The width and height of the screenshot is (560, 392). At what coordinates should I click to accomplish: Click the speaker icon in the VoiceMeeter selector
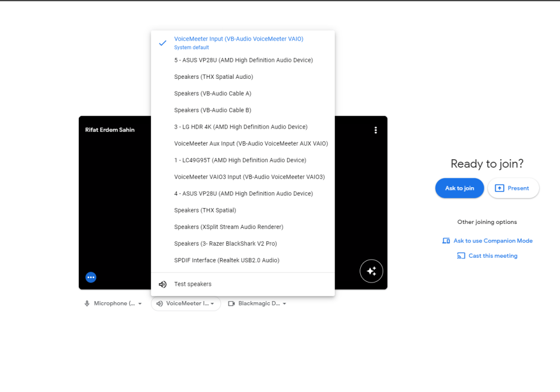pos(160,303)
